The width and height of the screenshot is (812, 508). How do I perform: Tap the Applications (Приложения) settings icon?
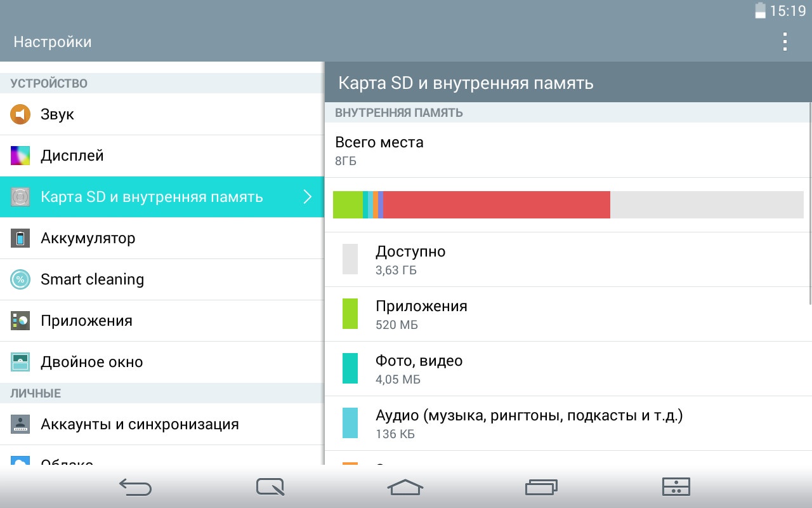(x=20, y=321)
